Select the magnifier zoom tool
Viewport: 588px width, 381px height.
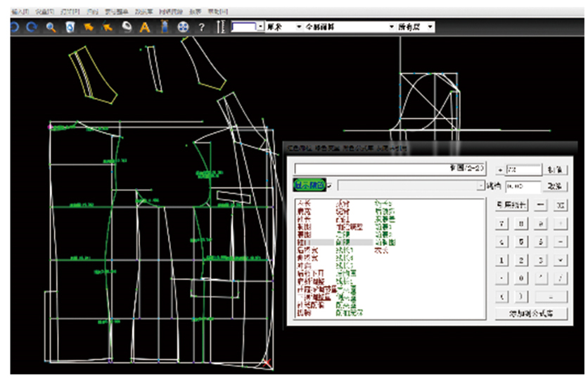click(x=51, y=27)
